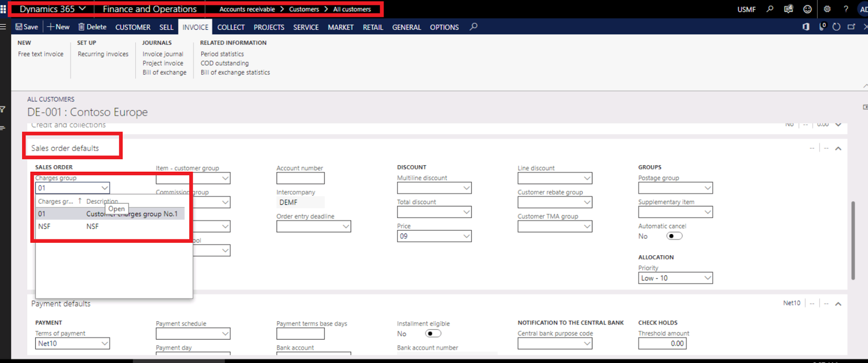Click the global search magnifier icon
The image size is (868, 363).
[x=770, y=9]
